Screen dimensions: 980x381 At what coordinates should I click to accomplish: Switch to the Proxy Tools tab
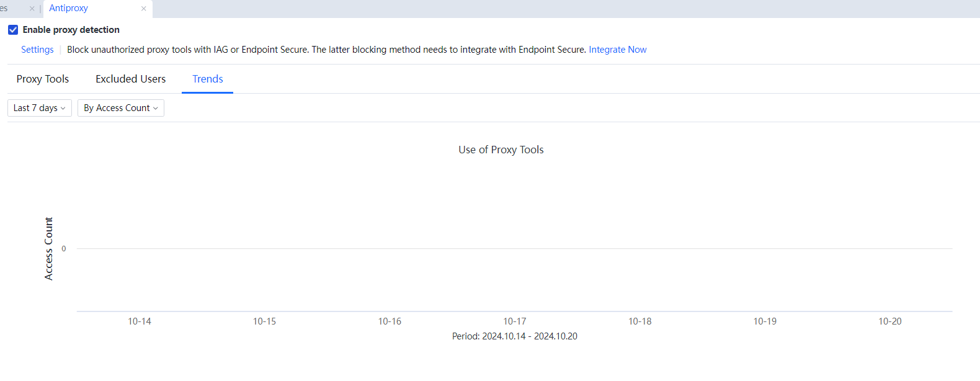pyautogui.click(x=43, y=79)
